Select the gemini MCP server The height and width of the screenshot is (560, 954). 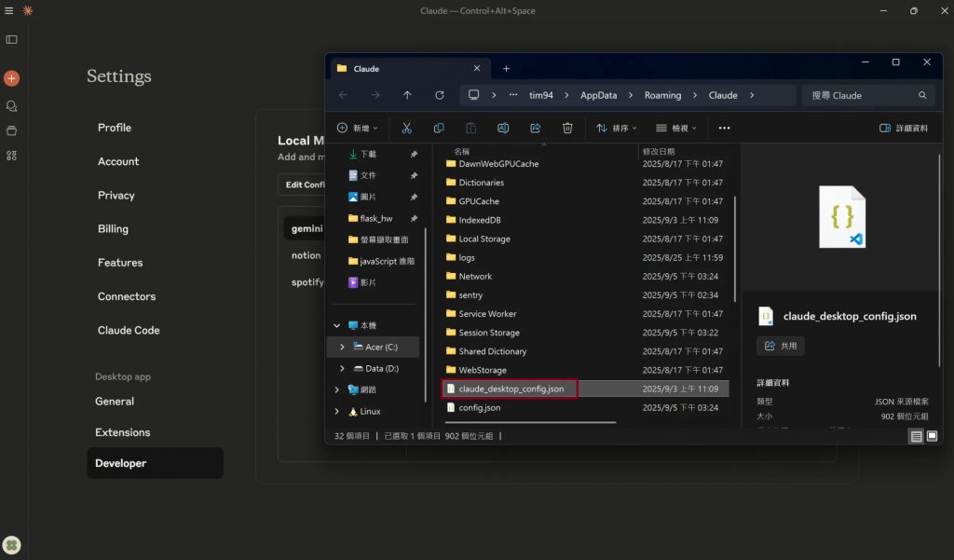tap(305, 228)
